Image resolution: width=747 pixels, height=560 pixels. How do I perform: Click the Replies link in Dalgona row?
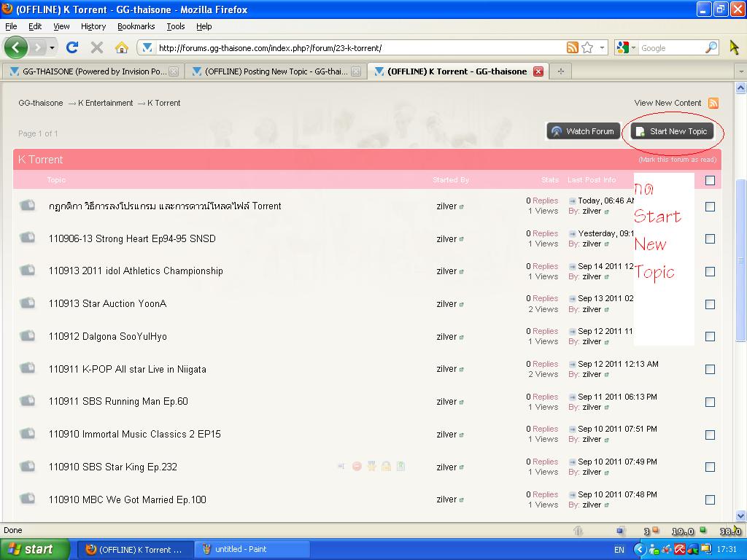click(x=545, y=331)
